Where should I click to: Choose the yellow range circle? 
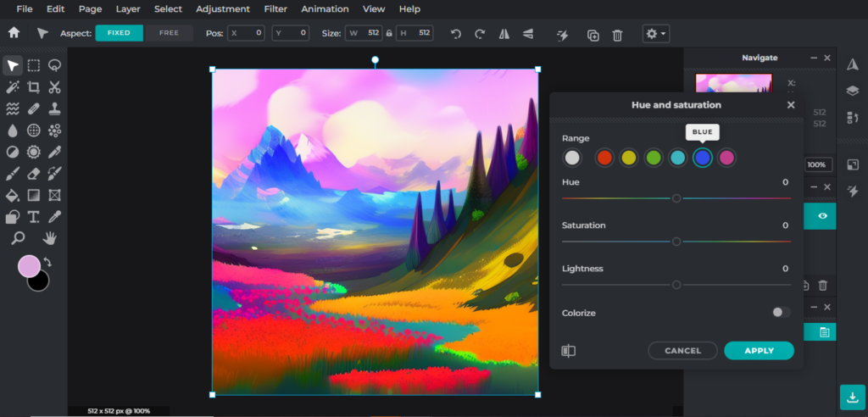(629, 158)
